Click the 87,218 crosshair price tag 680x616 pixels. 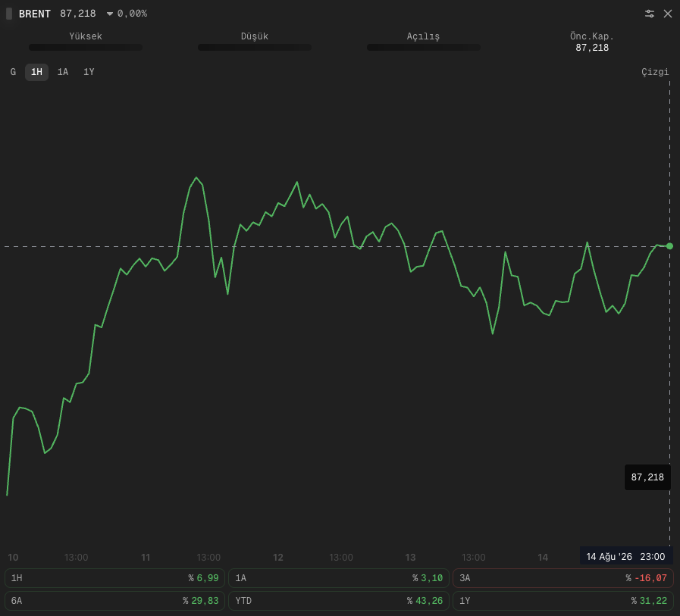pyautogui.click(x=647, y=477)
